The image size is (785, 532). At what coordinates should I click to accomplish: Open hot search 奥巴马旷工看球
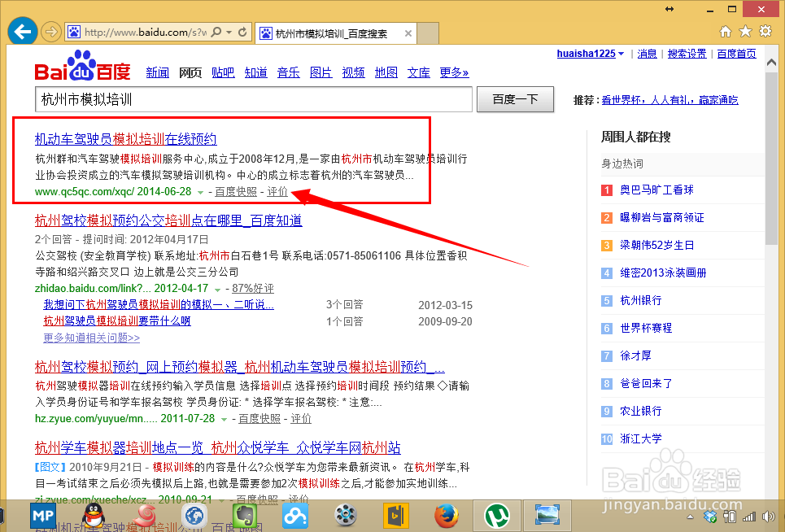coord(656,190)
